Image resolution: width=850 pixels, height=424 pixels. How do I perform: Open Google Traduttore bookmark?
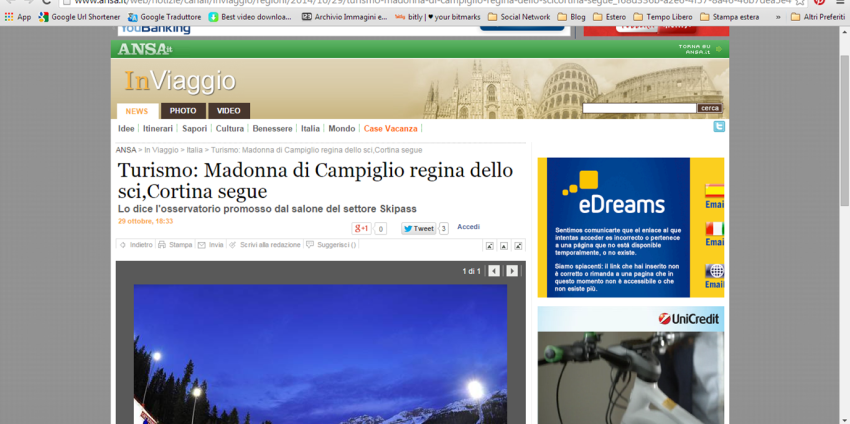[x=164, y=17]
